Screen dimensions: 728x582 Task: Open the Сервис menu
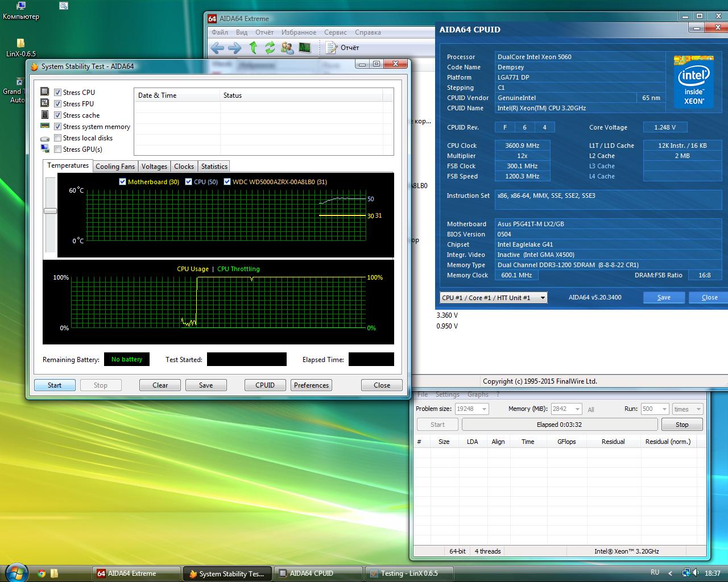335,32
